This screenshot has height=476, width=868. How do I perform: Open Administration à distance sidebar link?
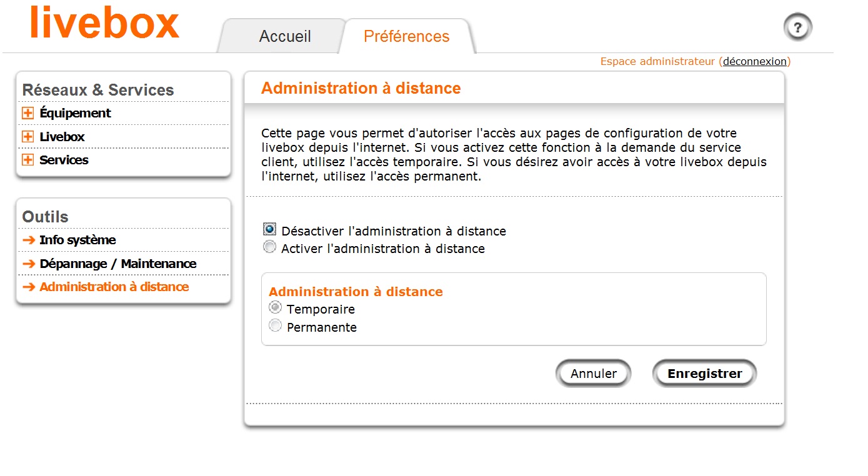pos(114,287)
